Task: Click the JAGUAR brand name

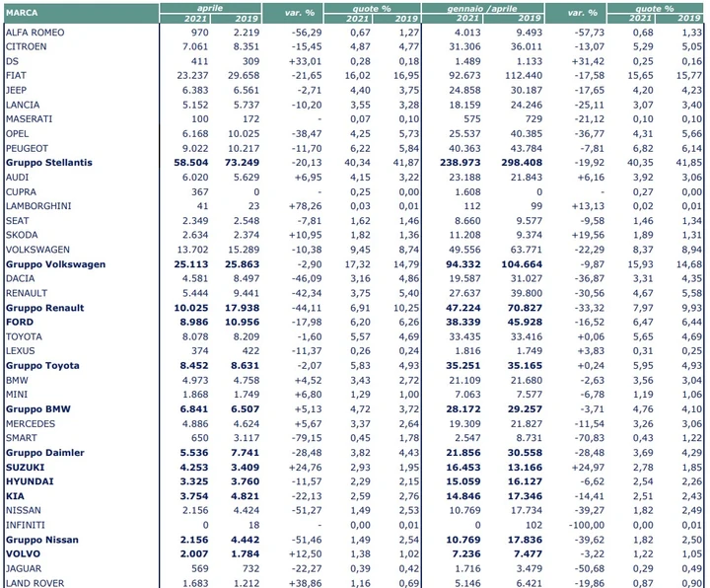Action: coord(24,569)
